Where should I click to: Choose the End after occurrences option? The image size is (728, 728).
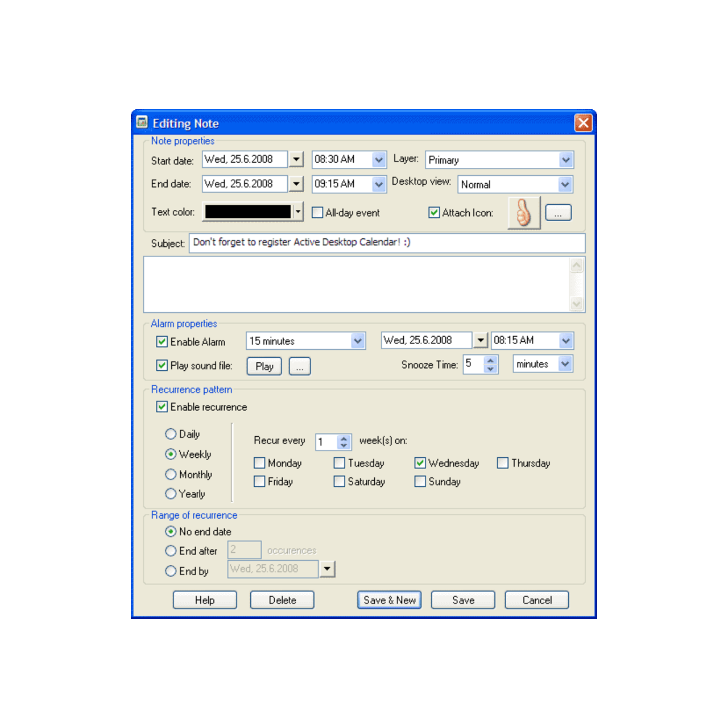pos(171,551)
